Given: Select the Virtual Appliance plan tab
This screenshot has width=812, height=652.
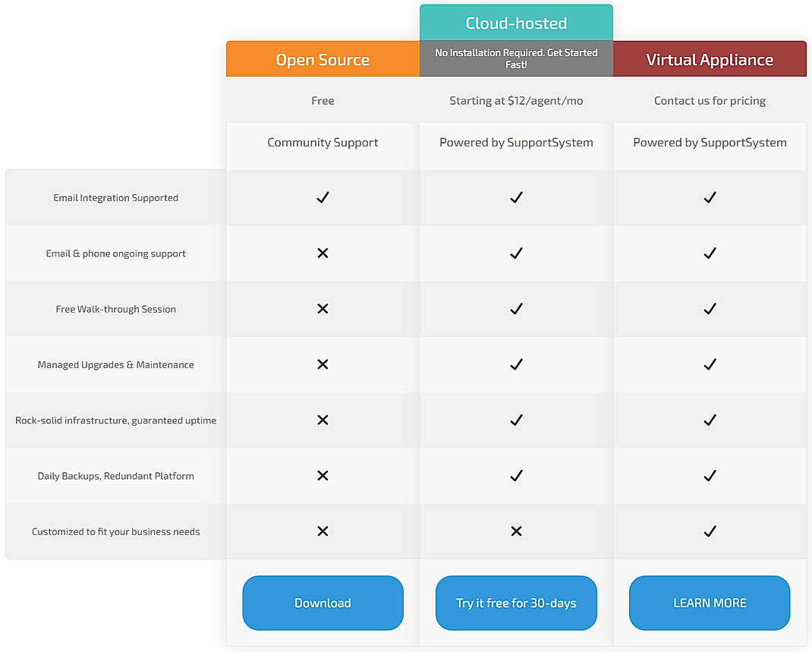Looking at the screenshot, I should tap(710, 58).
